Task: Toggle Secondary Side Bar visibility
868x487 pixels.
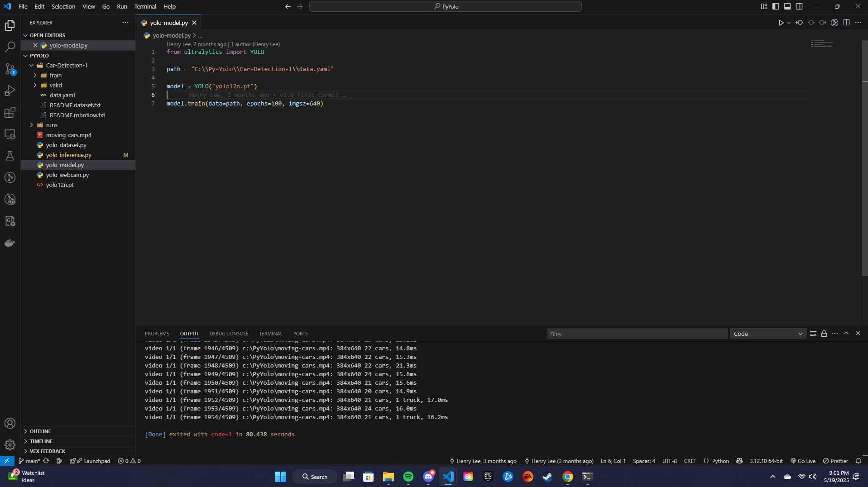Action: 799,6
